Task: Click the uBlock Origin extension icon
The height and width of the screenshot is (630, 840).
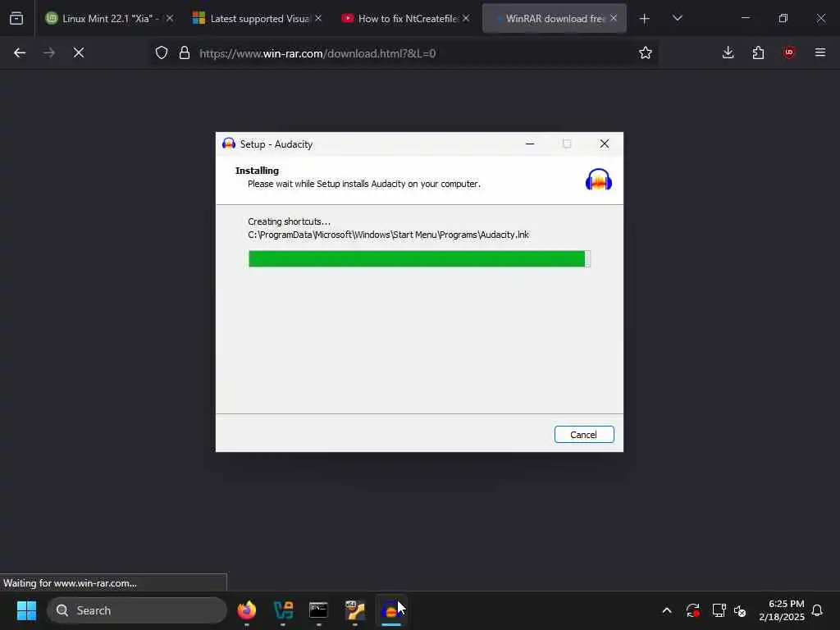Action: click(788, 53)
